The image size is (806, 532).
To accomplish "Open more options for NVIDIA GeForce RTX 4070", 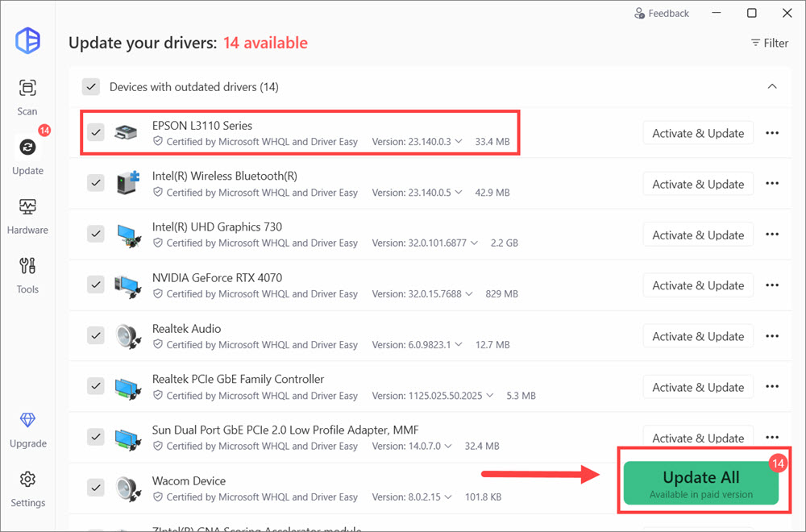I will 772,285.
